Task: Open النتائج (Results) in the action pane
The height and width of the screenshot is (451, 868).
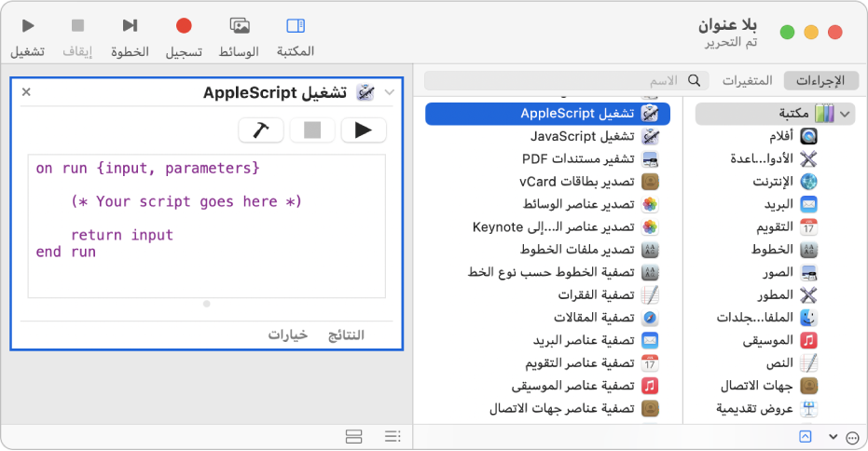Action: pos(343,335)
